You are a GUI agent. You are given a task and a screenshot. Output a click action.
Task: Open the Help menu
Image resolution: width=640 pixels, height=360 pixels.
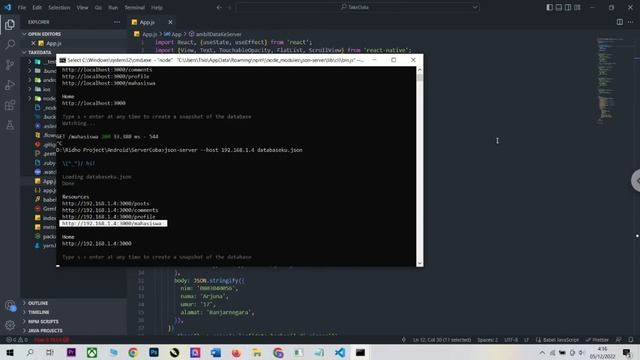pos(157,7)
